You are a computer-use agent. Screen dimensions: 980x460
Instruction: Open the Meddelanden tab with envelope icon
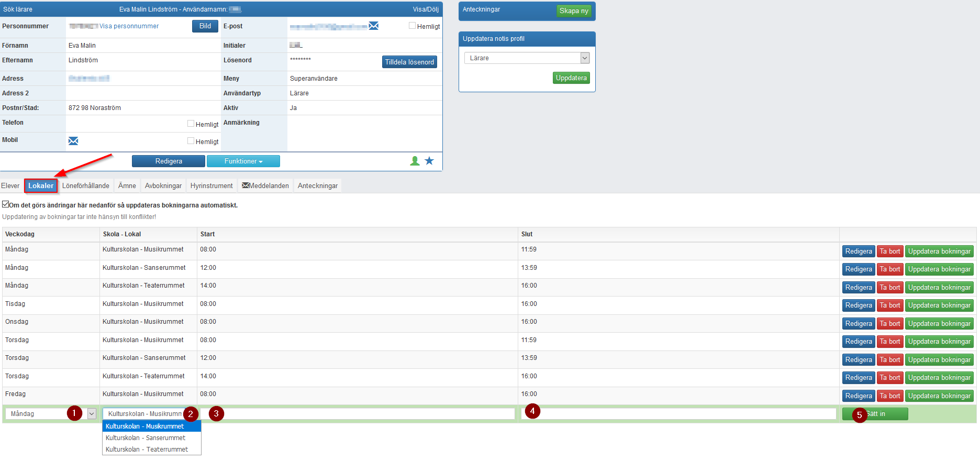265,185
